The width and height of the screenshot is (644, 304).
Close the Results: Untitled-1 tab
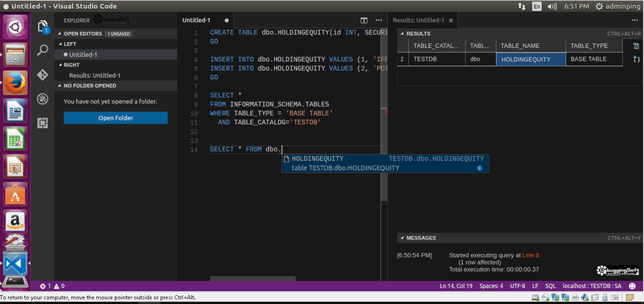coord(450,21)
